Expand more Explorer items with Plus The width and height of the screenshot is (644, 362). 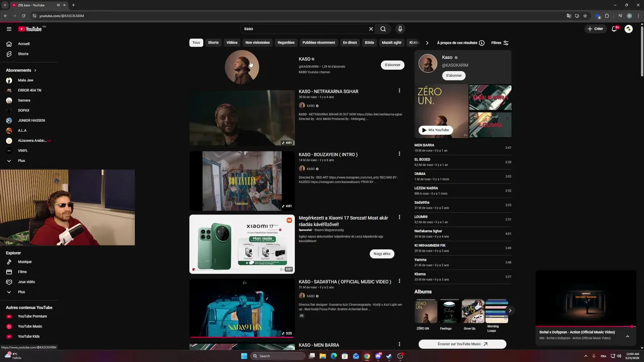pos(29,292)
